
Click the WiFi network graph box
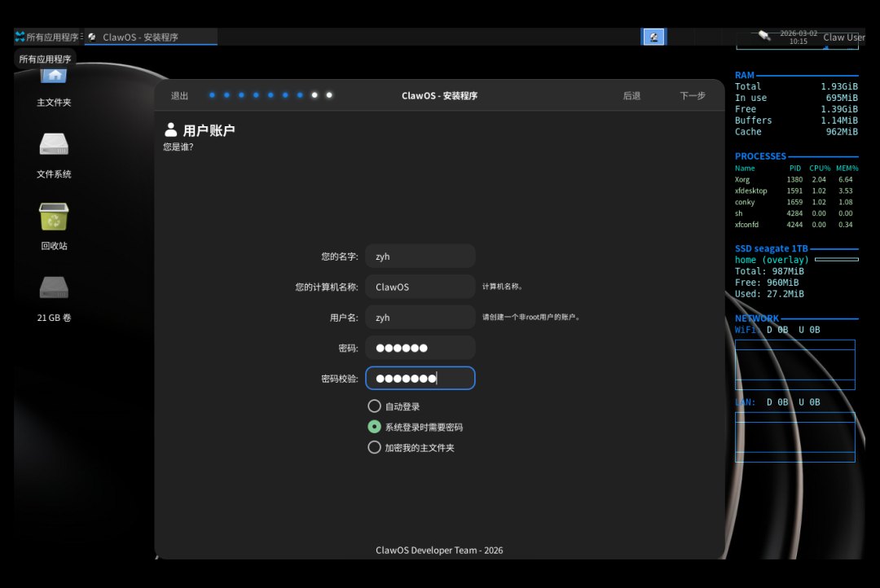795,365
